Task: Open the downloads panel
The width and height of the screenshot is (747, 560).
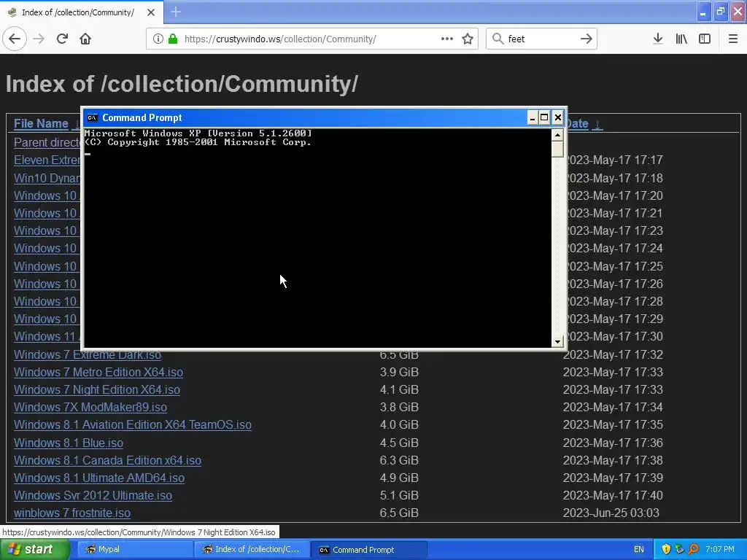Action: (x=657, y=39)
